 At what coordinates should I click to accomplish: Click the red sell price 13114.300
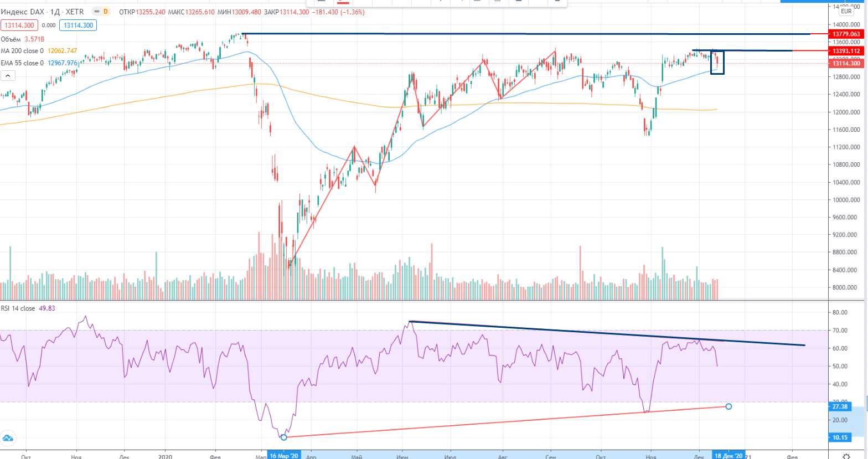coord(19,25)
